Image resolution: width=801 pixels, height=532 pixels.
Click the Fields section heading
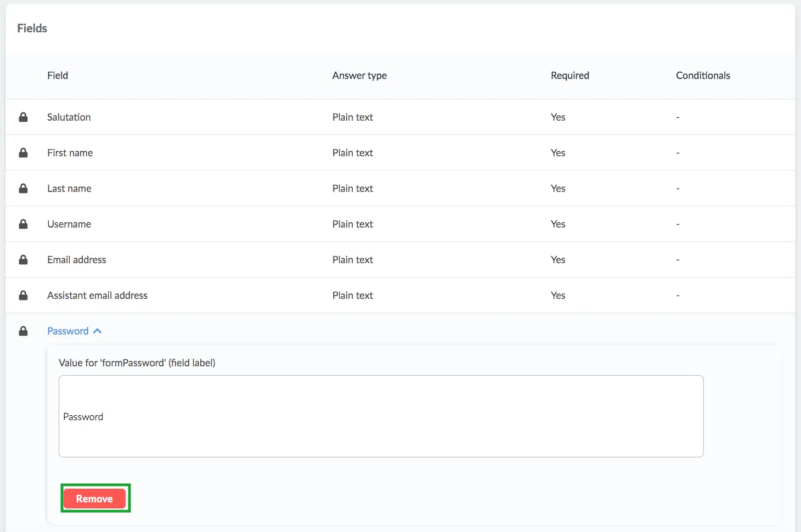point(32,28)
